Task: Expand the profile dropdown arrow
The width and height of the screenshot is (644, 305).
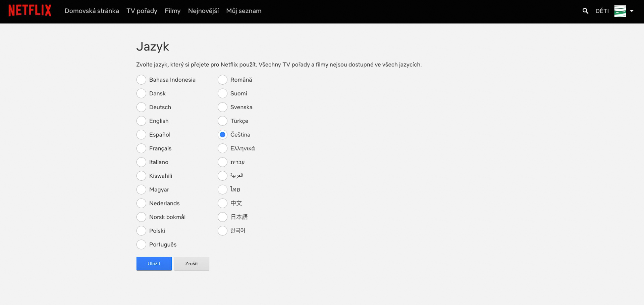Action: point(632,11)
